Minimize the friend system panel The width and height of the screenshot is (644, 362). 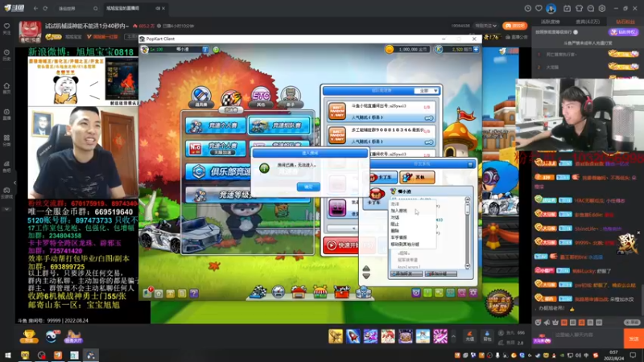tap(470, 165)
